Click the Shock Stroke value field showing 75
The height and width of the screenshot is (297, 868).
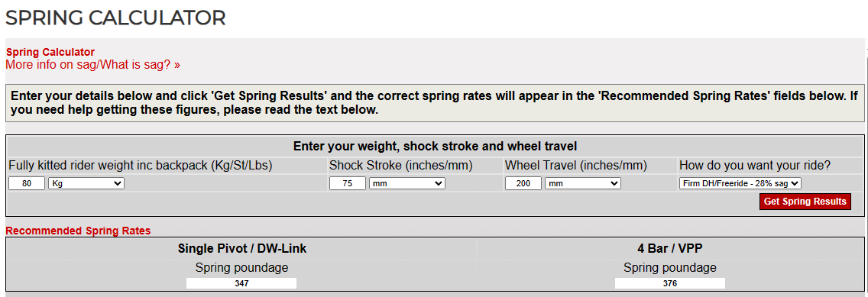click(x=348, y=183)
